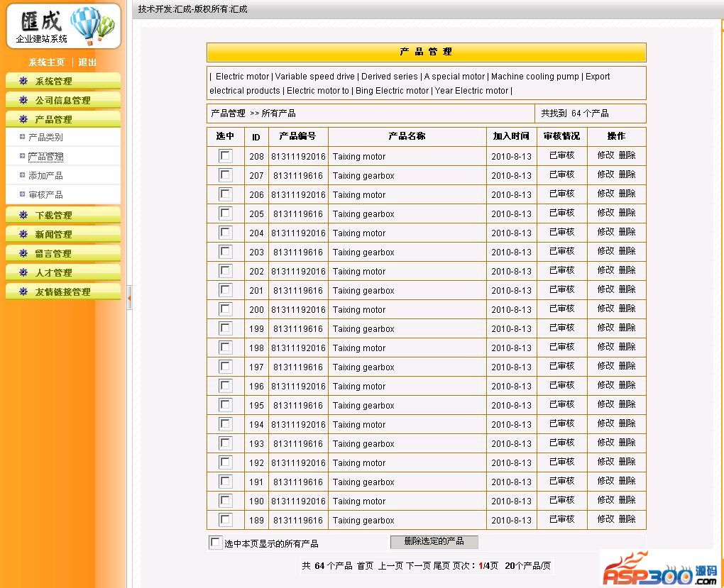Check the box for product ID 202

point(225,271)
